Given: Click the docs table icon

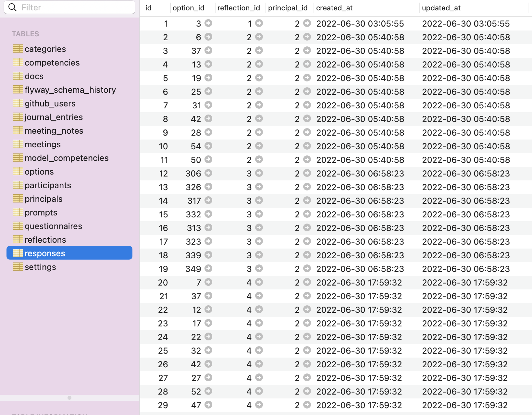Looking at the screenshot, I should 18,76.
